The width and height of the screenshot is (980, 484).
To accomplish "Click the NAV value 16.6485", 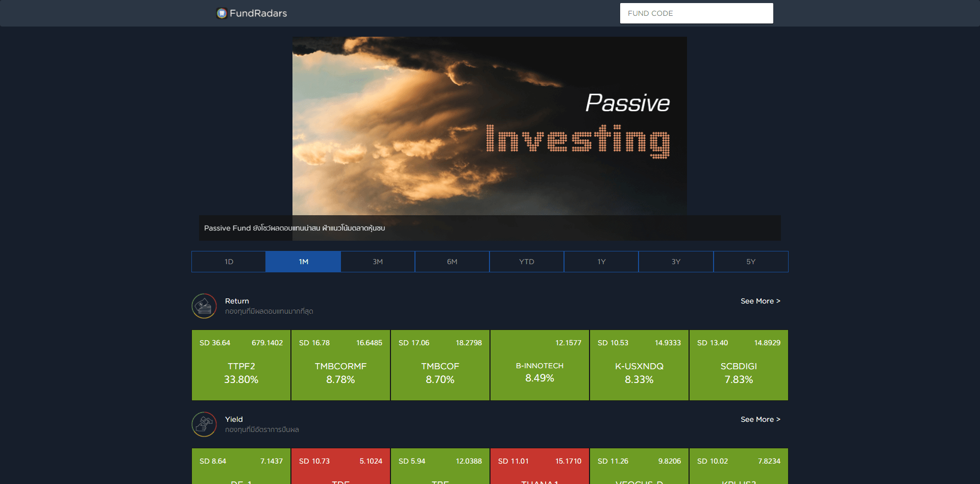I will click(369, 343).
